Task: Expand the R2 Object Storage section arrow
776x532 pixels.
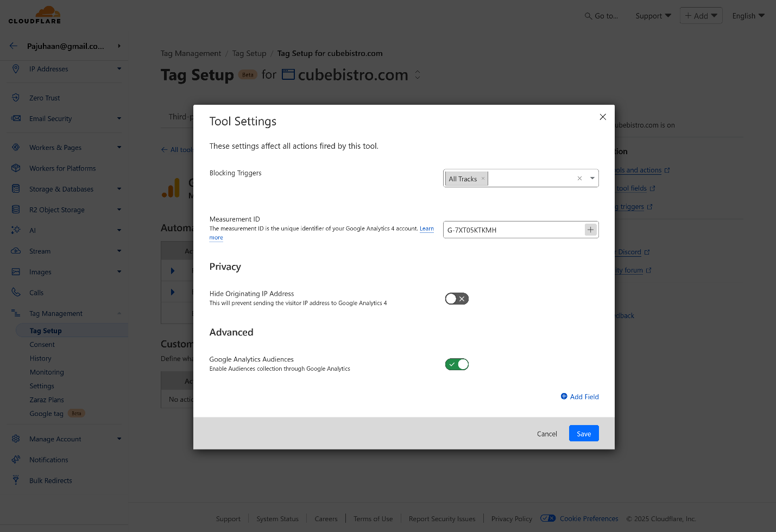Action: point(119,210)
